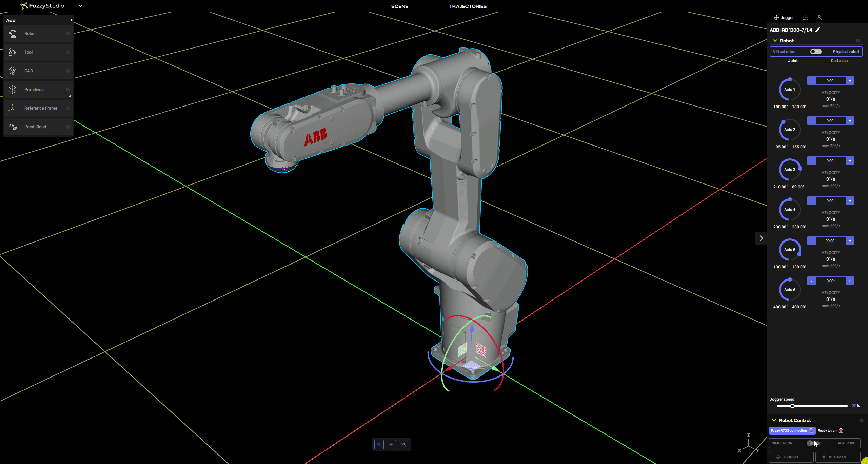Image resolution: width=868 pixels, height=464 pixels.
Task: Expand the Primitives submenu corner arrow
Action: pyautogui.click(x=70, y=96)
